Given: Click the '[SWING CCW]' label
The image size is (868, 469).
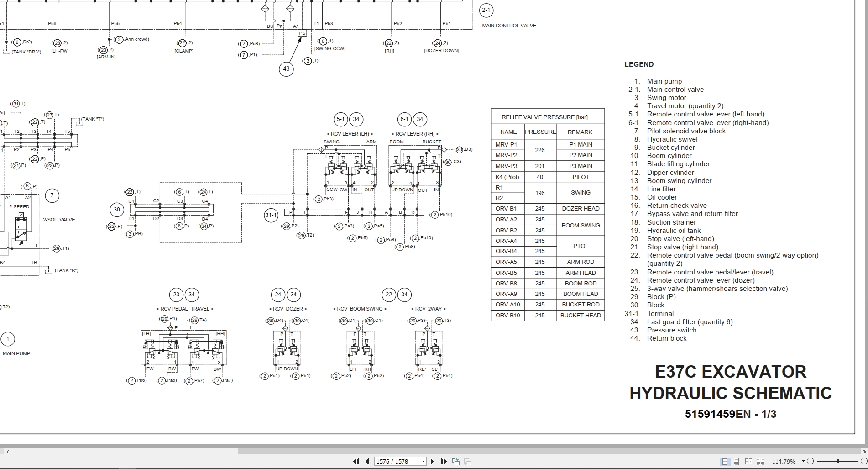Looking at the screenshot, I should (x=330, y=49).
